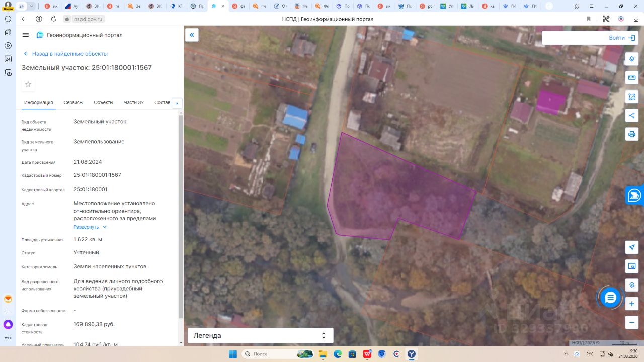
Task: Open a new browser tab
Action: [549, 6]
